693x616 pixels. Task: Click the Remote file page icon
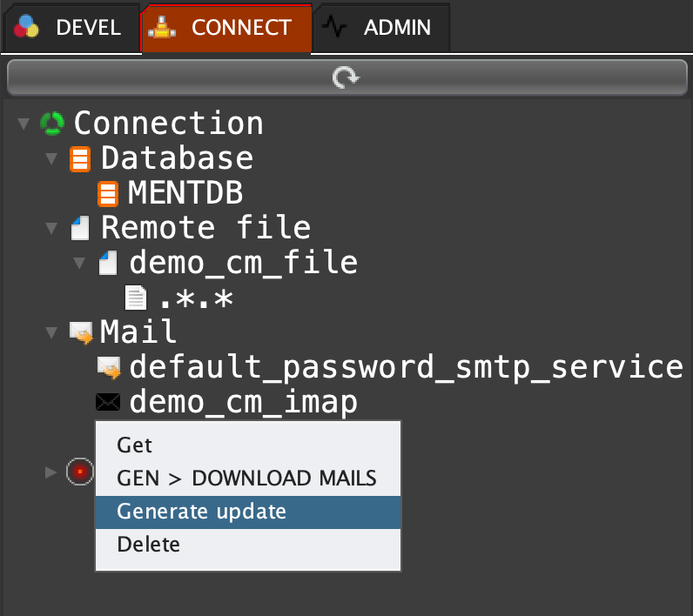tap(80, 228)
